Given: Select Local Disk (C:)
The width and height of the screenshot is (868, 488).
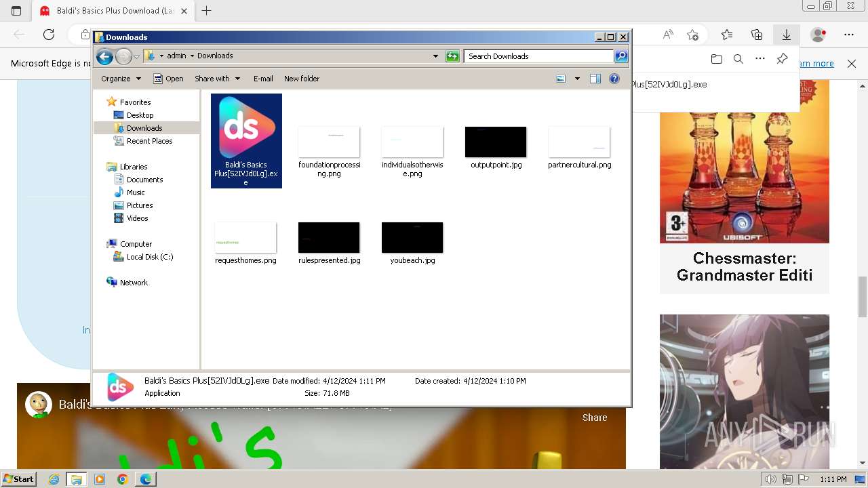Looking at the screenshot, I should click(149, 257).
